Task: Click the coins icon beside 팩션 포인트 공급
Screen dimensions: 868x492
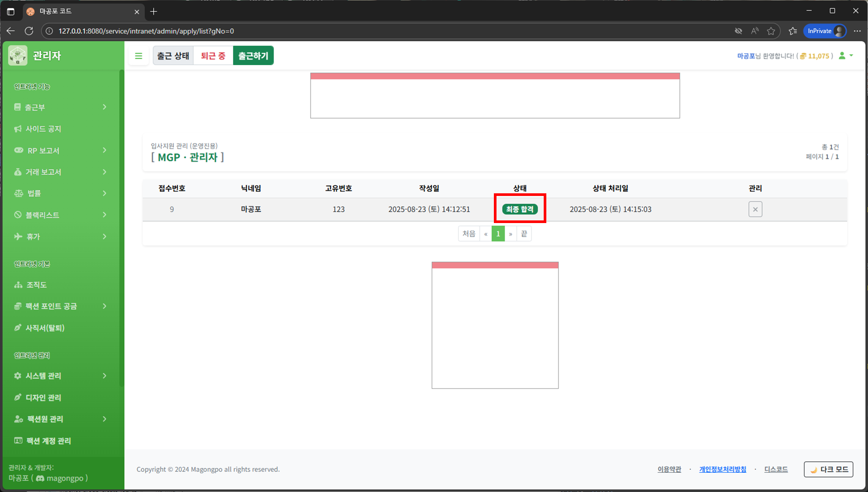Action: [x=17, y=306]
